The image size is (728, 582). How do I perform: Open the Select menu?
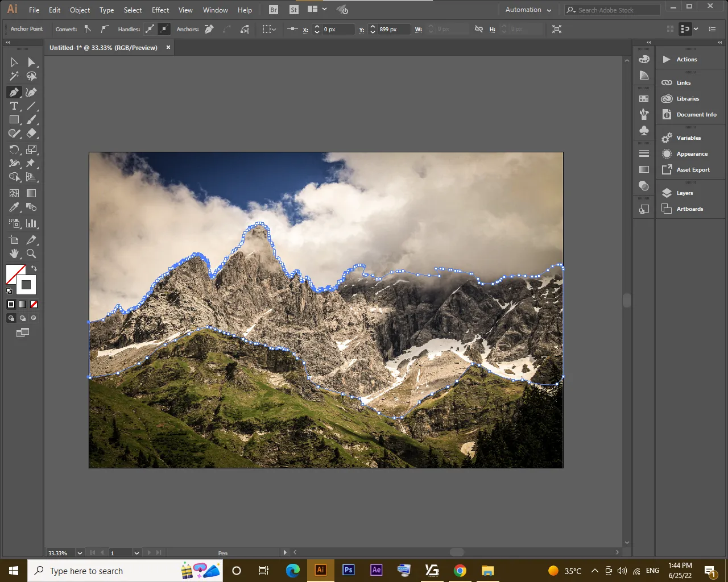click(133, 10)
